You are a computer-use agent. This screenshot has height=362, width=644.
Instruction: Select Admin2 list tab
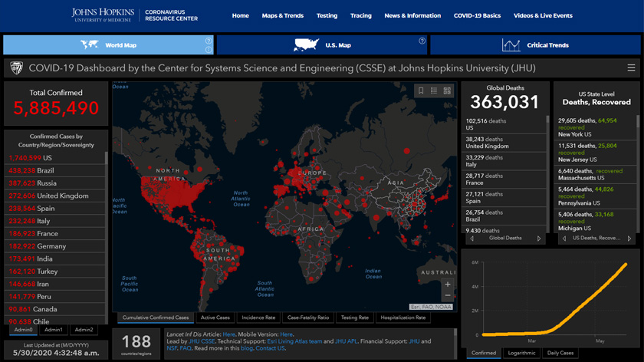tap(84, 330)
